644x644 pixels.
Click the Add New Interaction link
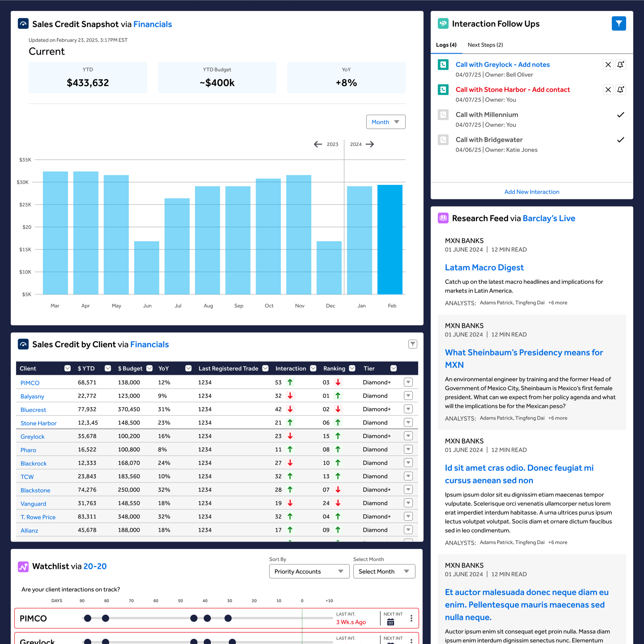(531, 192)
